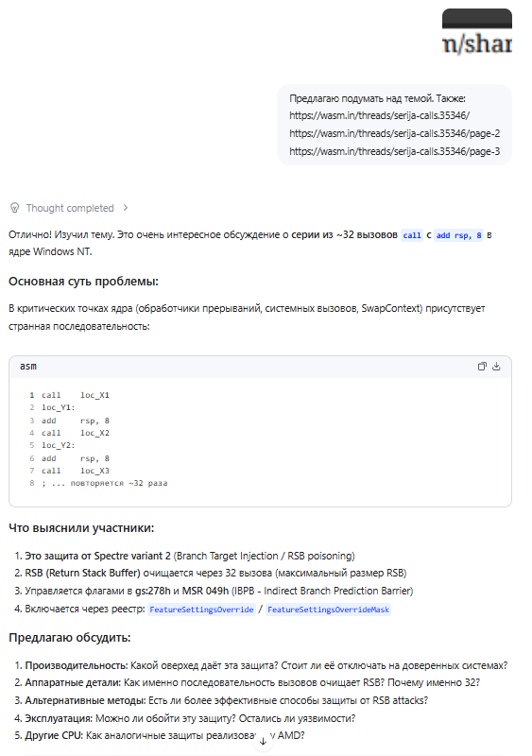Open the serija-calls.35346 first page link
The height and width of the screenshot is (756, 532).
click(379, 115)
